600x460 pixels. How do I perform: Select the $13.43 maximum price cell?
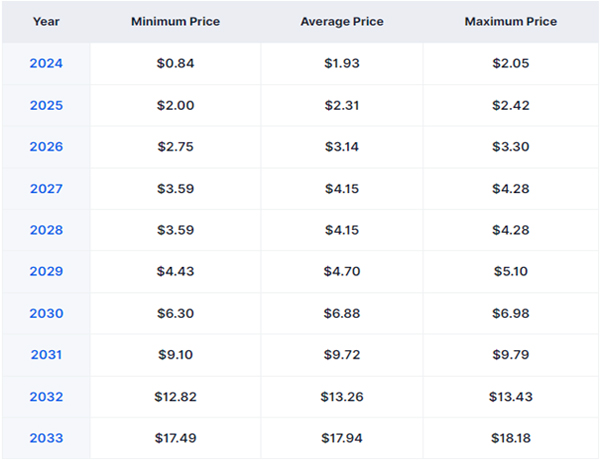(x=511, y=397)
